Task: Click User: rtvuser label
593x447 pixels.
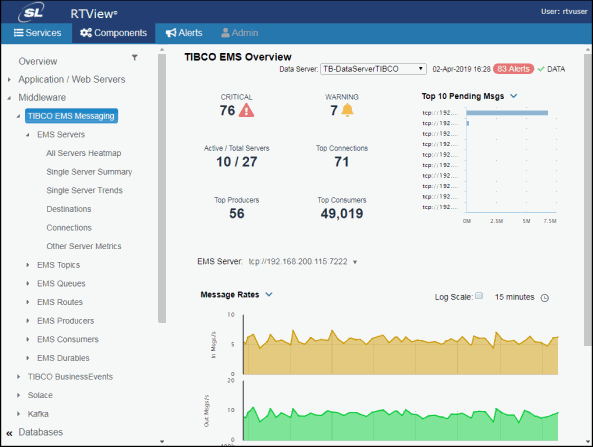Action: click(x=564, y=11)
